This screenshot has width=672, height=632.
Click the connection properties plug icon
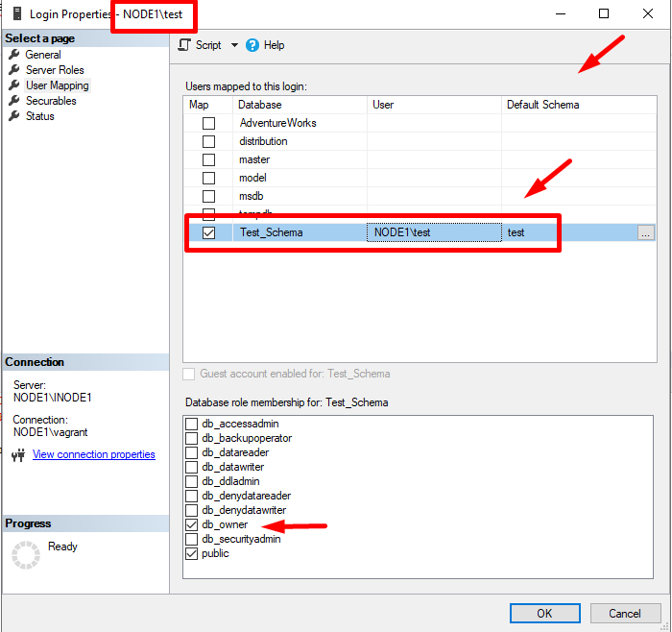click(18, 455)
